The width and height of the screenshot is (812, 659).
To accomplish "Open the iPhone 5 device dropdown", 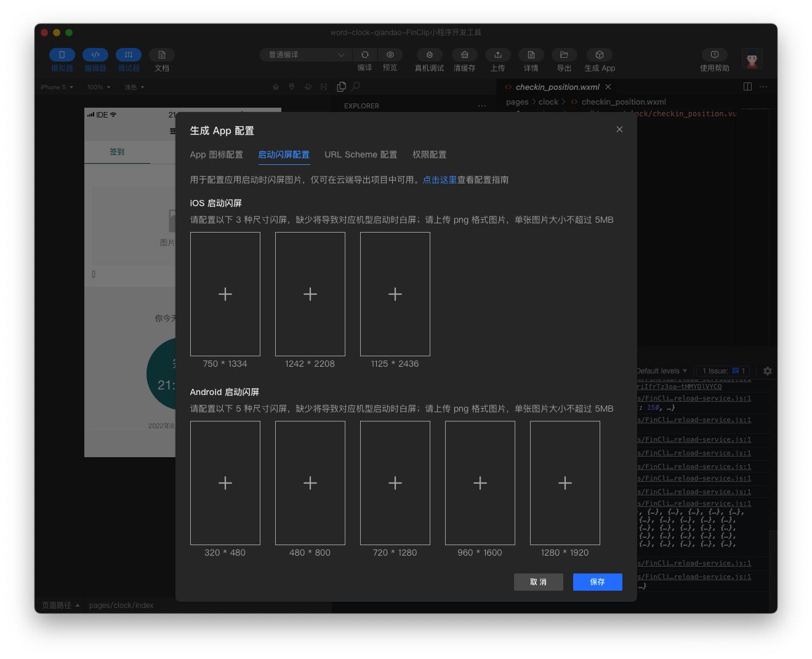I will point(57,87).
